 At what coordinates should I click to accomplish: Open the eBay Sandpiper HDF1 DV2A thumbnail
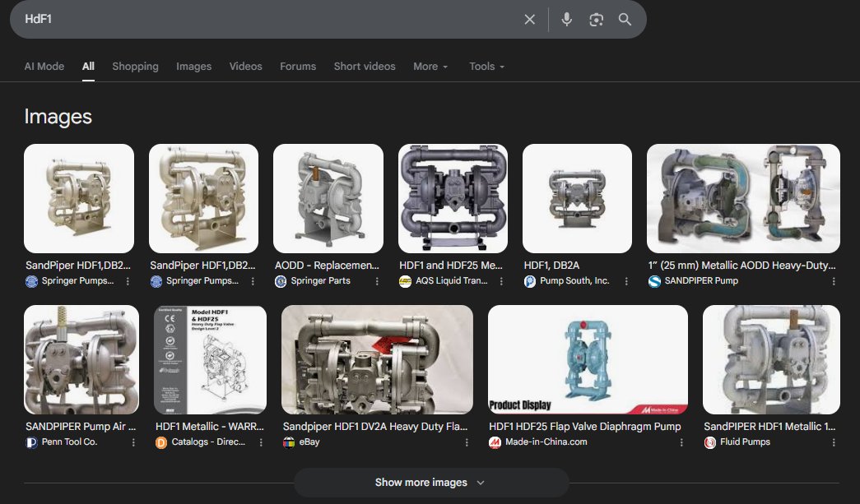(x=377, y=359)
